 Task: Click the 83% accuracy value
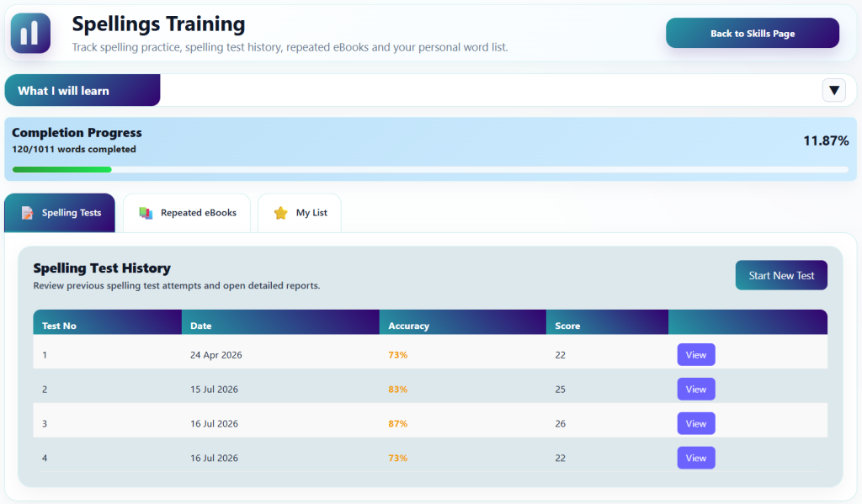click(398, 389)
